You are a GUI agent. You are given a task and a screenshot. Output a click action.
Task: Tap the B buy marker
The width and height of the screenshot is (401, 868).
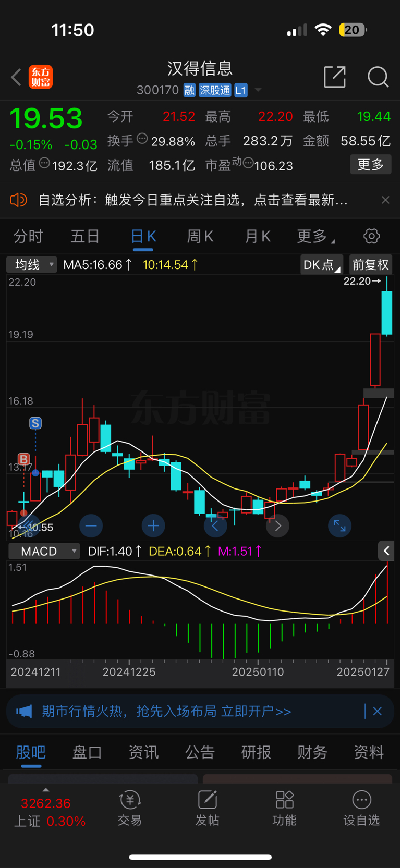click(x=23, y=459)
